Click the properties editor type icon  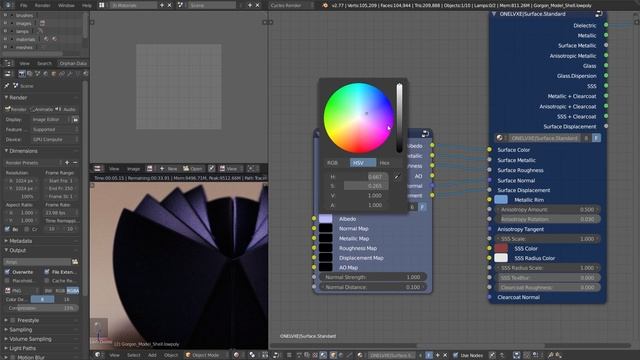point(8,73)
